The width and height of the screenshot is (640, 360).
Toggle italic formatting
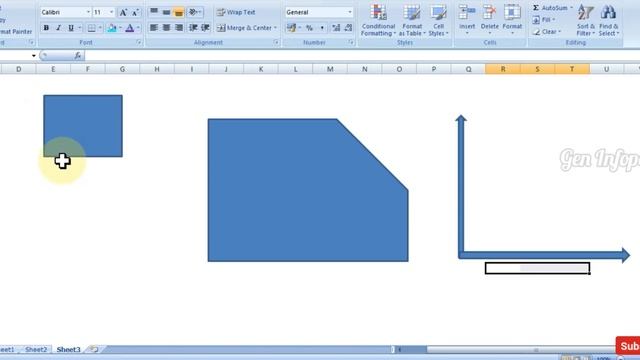pyautogui.click(x=58, y=28)
